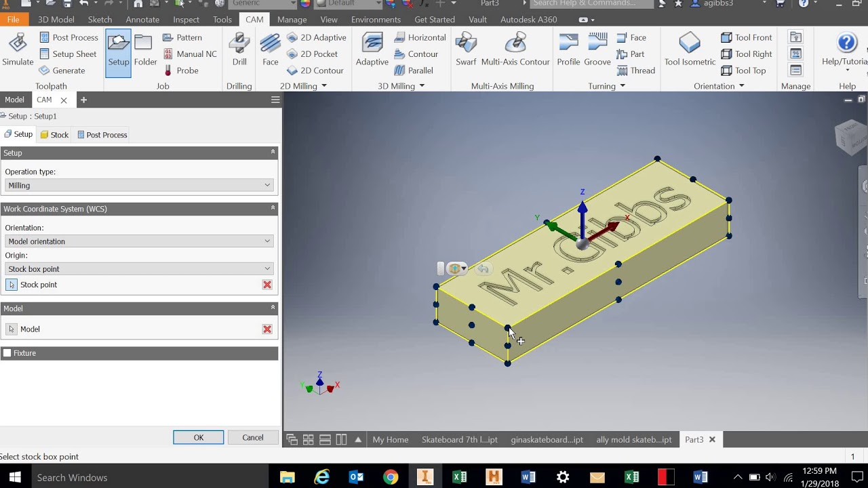The height and width of the screenshot is (488, 868).
Task: Enable the Fixture checkbox
Action: 7,353
